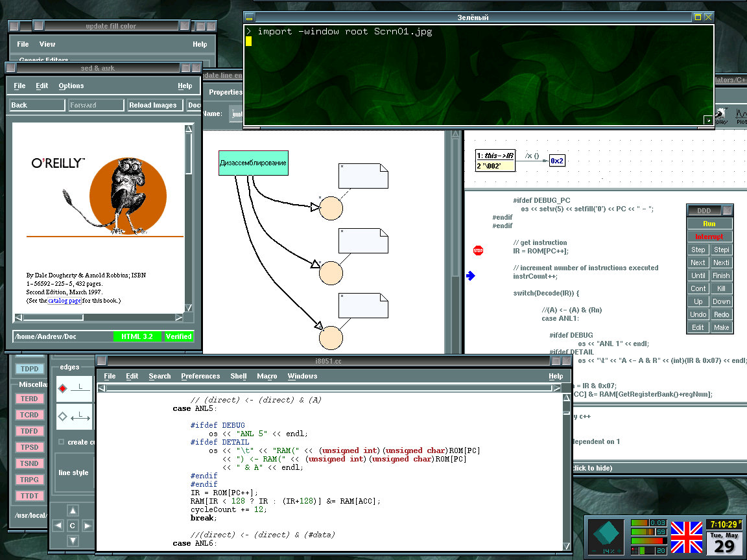Viewport: 747px width, 560px height.
Task: Open the Options menu in sed & awk
Action: 71,86
